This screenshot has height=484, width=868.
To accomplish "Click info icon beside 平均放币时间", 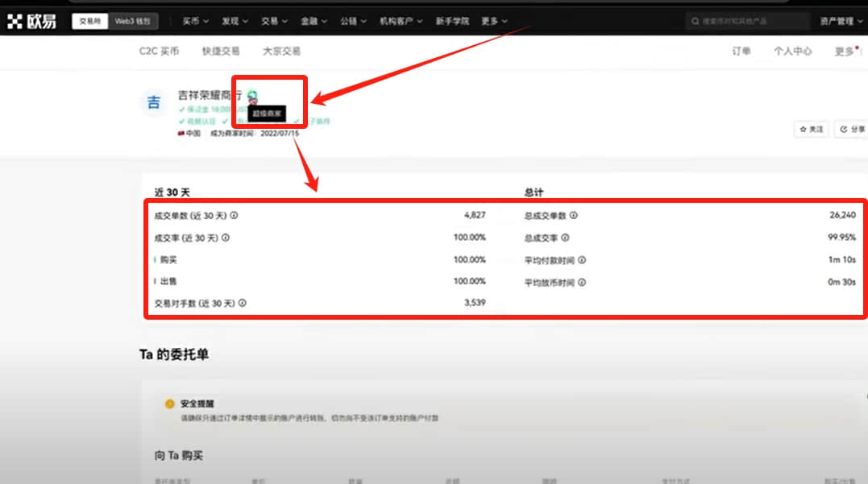I will pyautogui.click(x=582, y=282).
